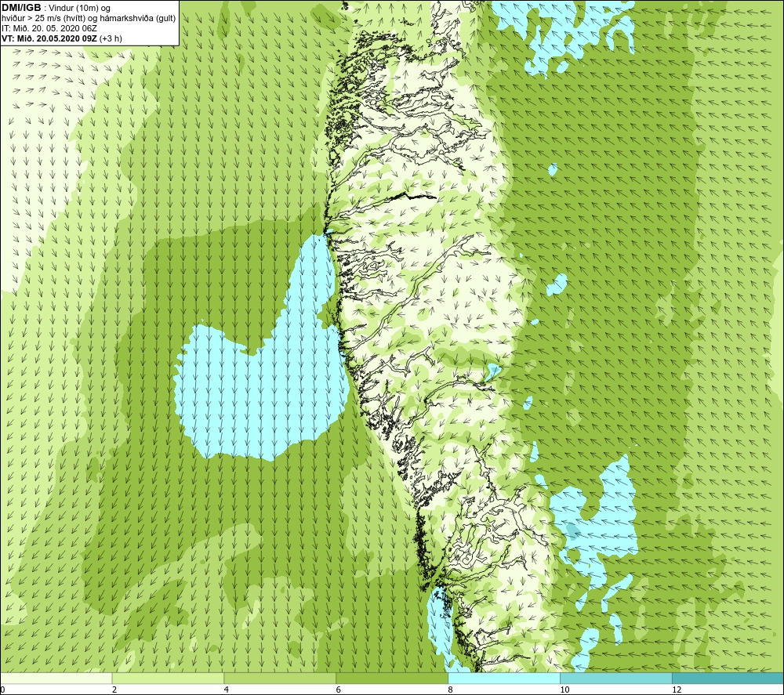Click the 10–12 m/s cyan scale segment
This screenshot has width=784, height=695.
tap(616, 678)
